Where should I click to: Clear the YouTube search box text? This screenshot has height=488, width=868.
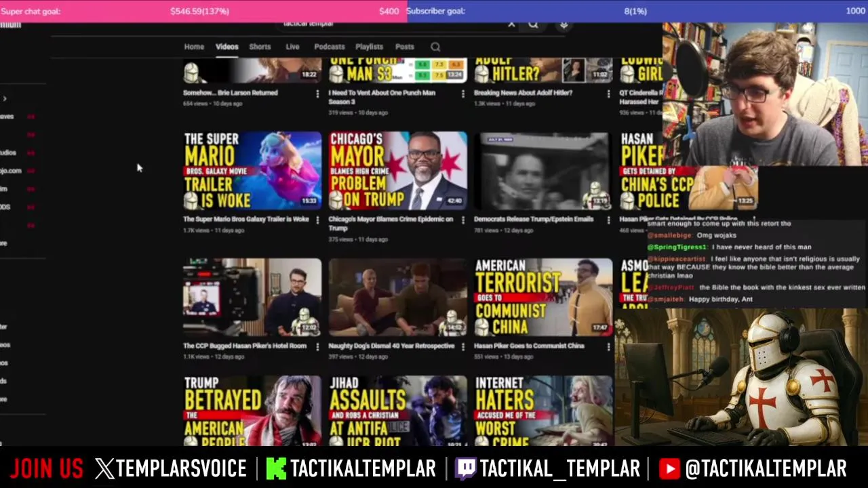coord(511,25)
